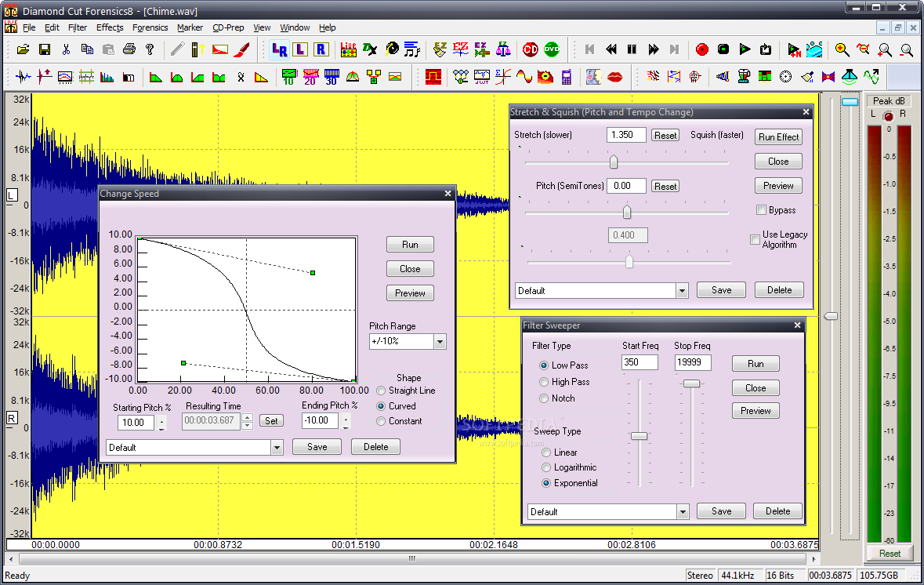Open the Filter menu
Viewport: 924px width, 585px height.
pos(78,27)
